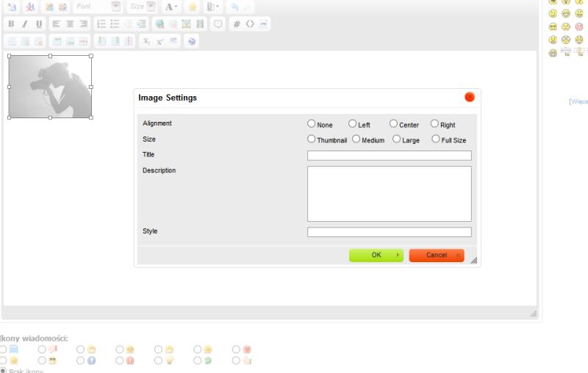Click the superscript icon

[x=159, y=42]
